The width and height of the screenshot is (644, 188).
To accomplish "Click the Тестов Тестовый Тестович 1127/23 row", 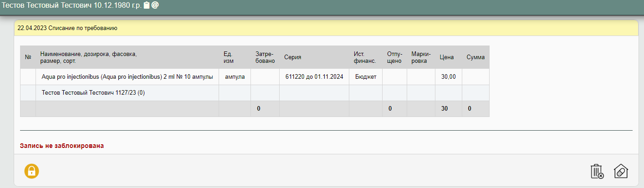I will click(x=93, y=93).
